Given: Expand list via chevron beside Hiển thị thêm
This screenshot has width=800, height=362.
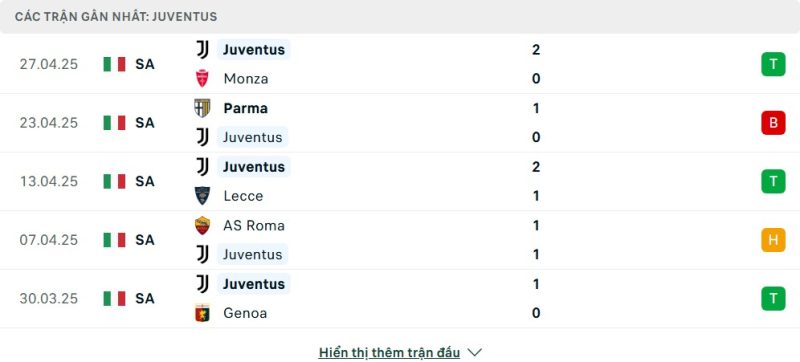Looking at the screenshot, I should [474, 353].
